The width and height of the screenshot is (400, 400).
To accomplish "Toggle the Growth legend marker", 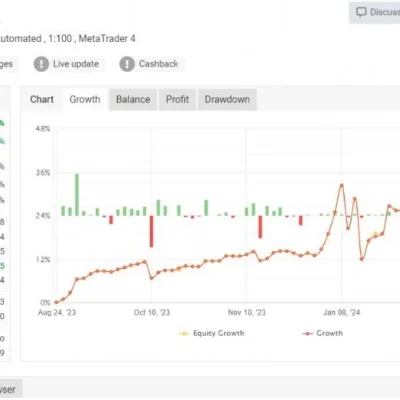I will (x=307, y=333).
